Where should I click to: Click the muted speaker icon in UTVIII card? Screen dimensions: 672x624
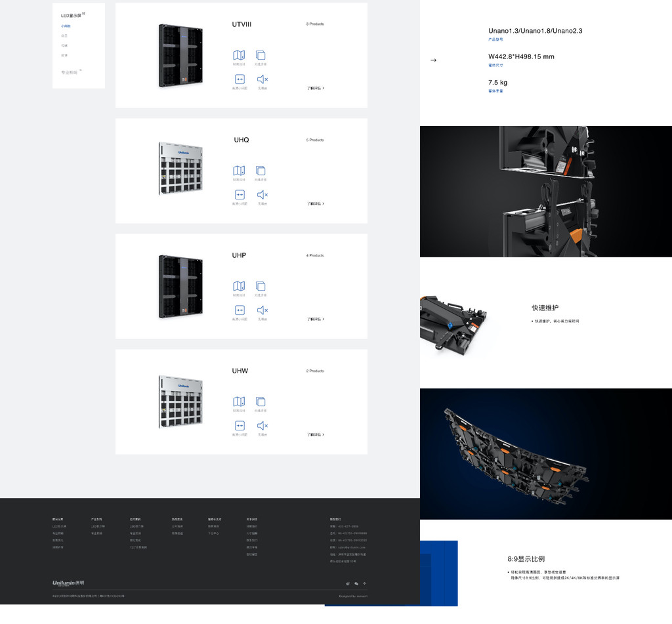(x=262, y=79)
